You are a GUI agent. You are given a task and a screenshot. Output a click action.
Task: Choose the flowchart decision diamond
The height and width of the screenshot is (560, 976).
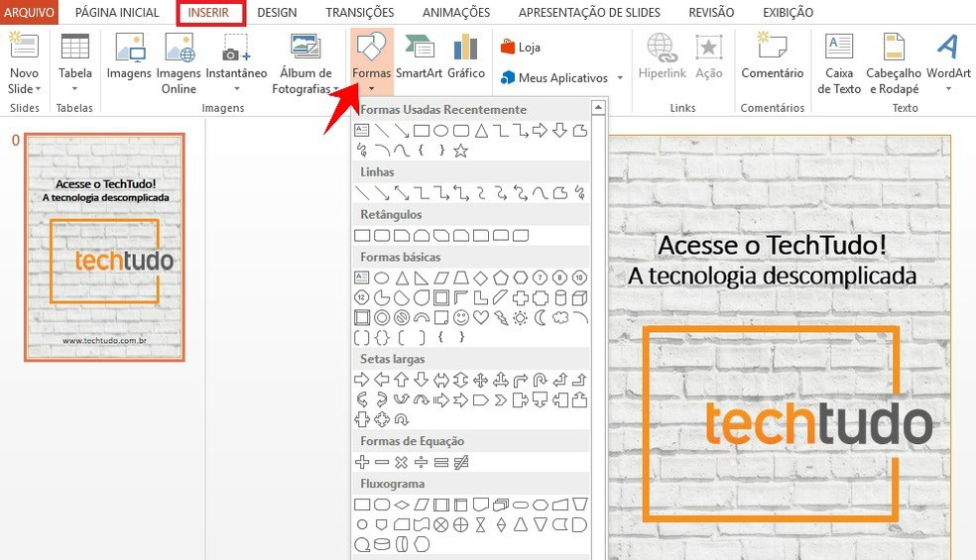pos(402,504)
